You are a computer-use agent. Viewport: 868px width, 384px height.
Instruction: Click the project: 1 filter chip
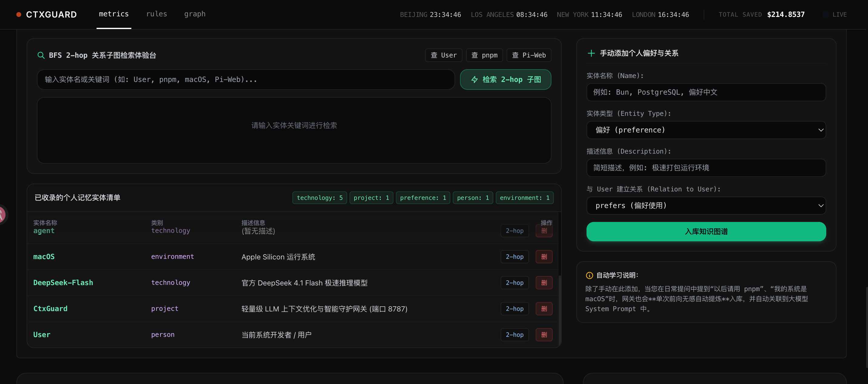pyautogui.click(x=371, y=198)
